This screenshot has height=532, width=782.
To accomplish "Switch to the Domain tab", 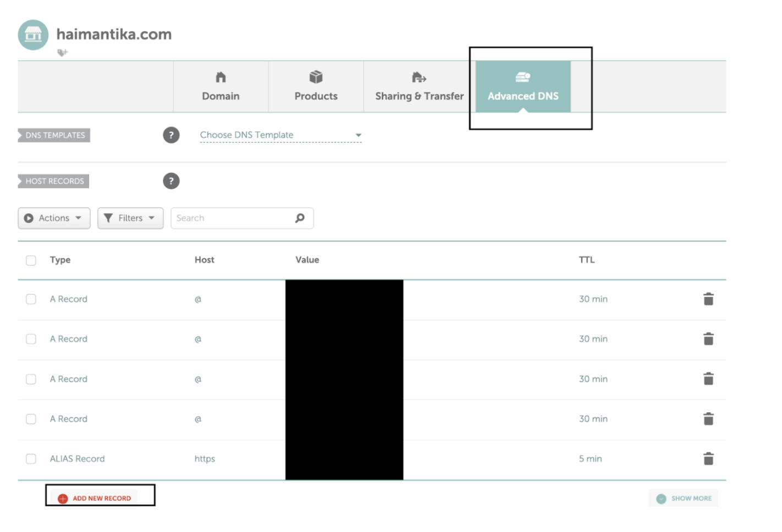I will [x=221, y=87].
